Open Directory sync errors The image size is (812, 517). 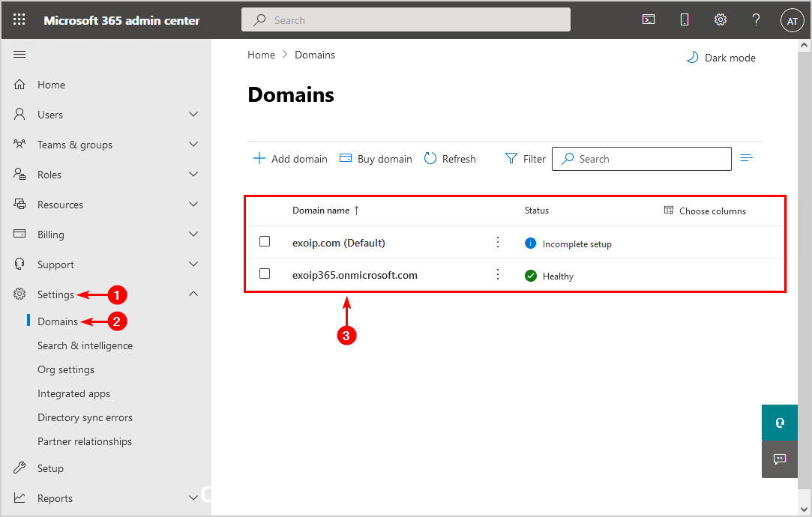[85, 417]
